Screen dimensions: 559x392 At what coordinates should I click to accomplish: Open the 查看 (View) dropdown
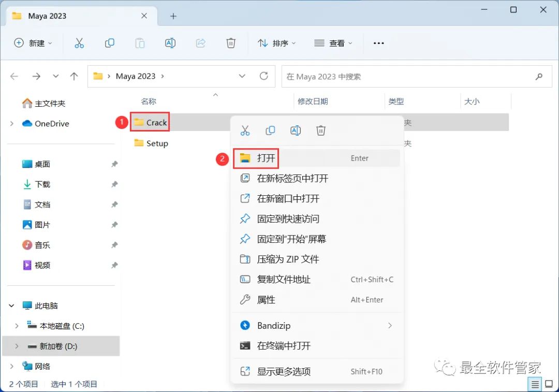click(333, 43)
